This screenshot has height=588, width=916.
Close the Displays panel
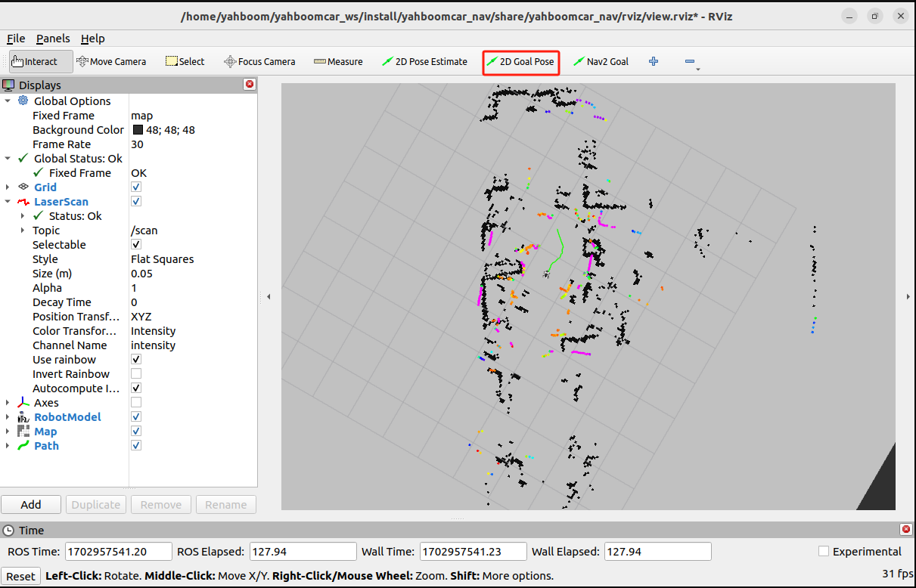pyautogui.click(x=249, y=85)
